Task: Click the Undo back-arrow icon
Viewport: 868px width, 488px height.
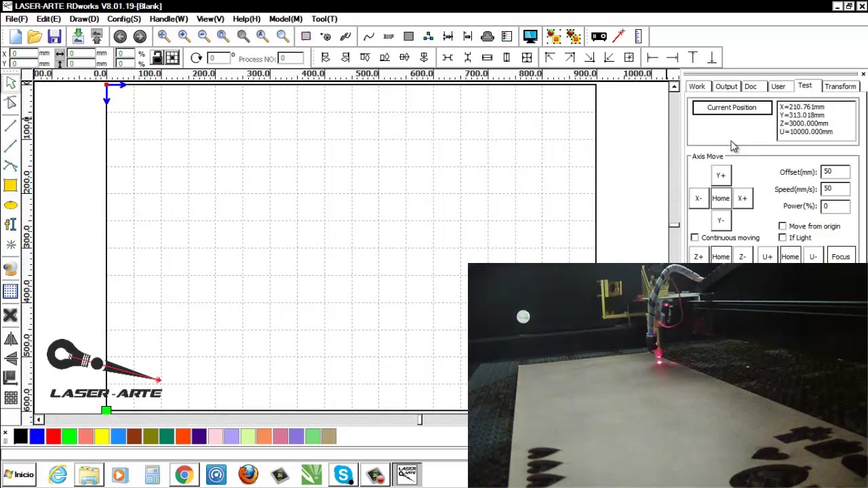Action: (x=120, y=37)
